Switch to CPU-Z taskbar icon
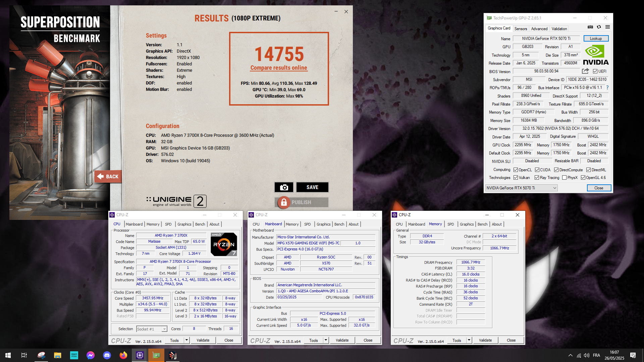 pos(140,355)
